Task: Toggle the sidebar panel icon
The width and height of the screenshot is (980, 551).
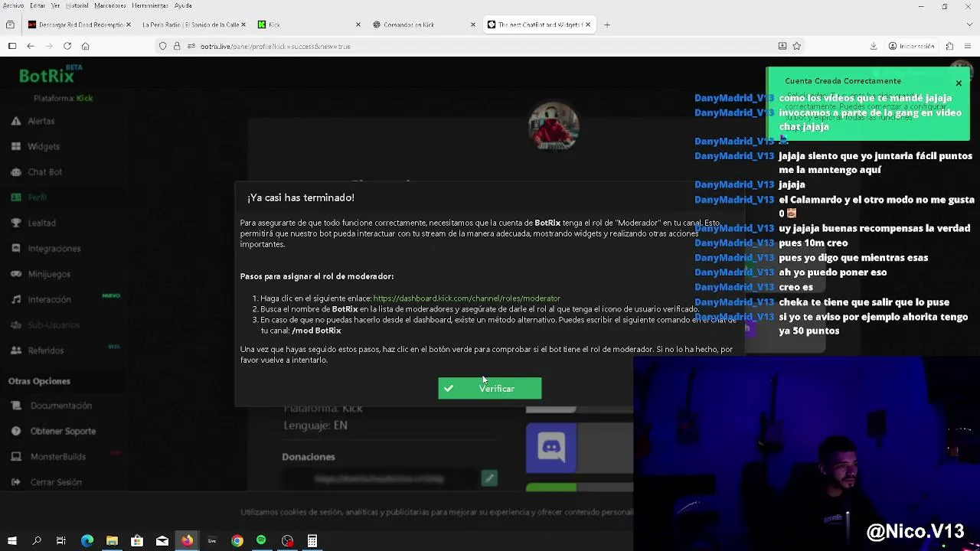Action: tap(12, 46)
